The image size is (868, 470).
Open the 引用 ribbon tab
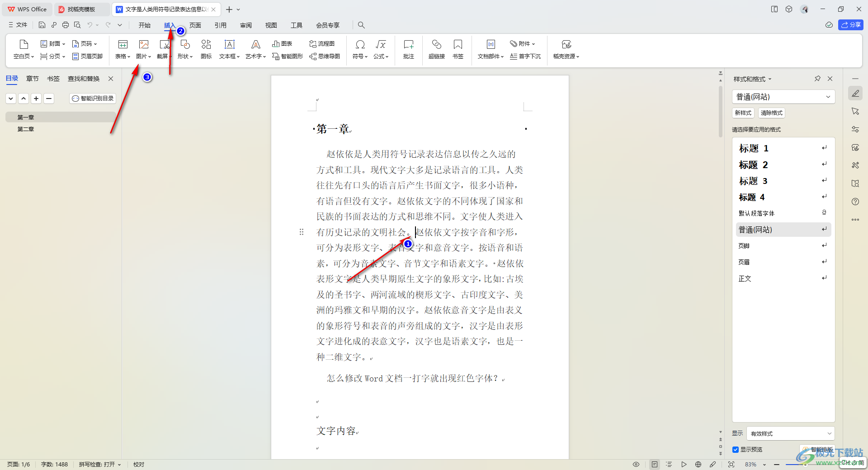click(x=221, y=25)
